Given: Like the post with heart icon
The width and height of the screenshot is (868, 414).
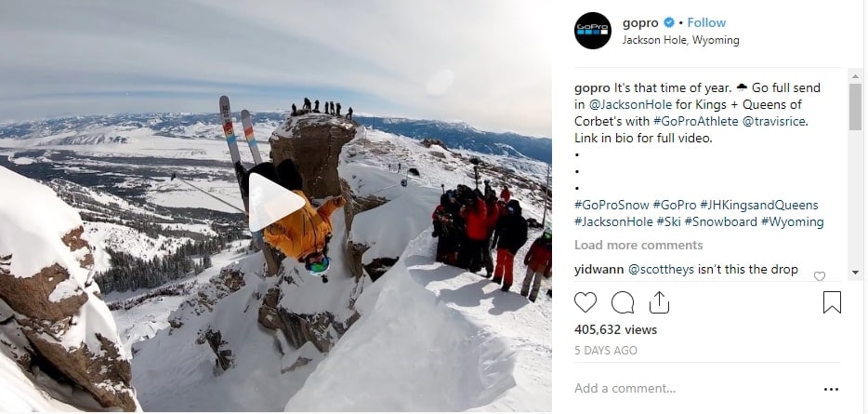Looking at the screenshot, I should coord(585,302).
